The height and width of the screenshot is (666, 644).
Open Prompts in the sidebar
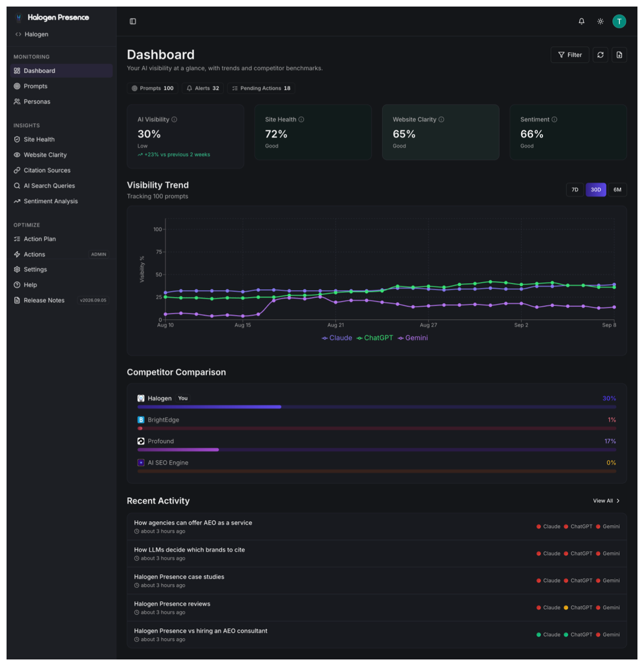[x=61, y=86]
